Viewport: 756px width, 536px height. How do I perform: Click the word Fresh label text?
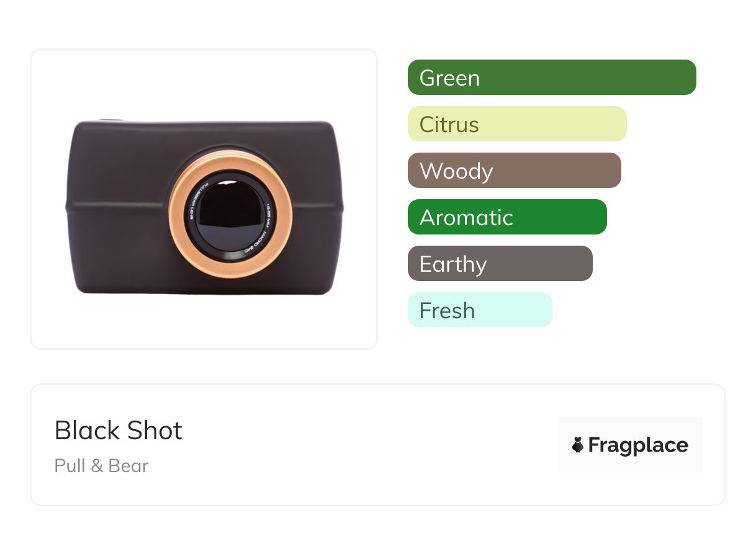tap(447, 311)
